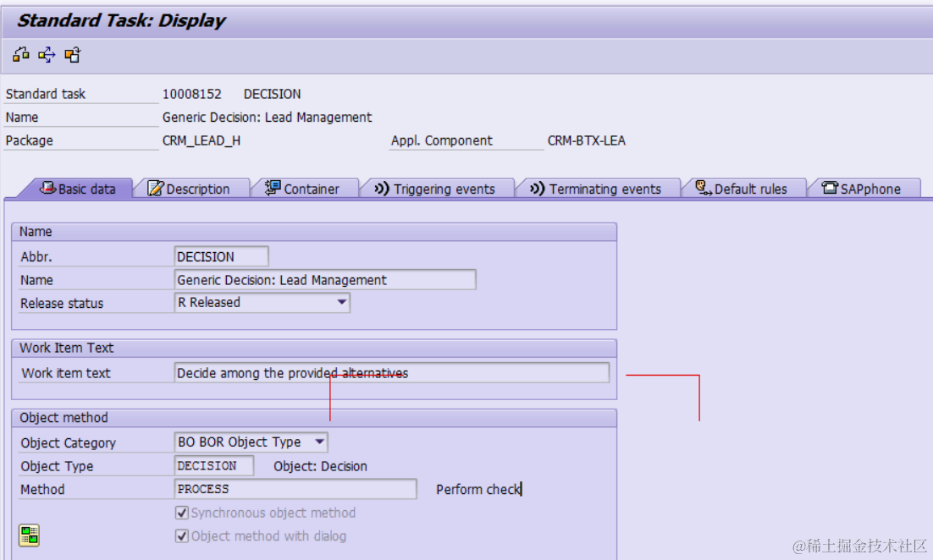Click the 'Standard task' label
Screen dimensions: 933x560
(45, 94)
